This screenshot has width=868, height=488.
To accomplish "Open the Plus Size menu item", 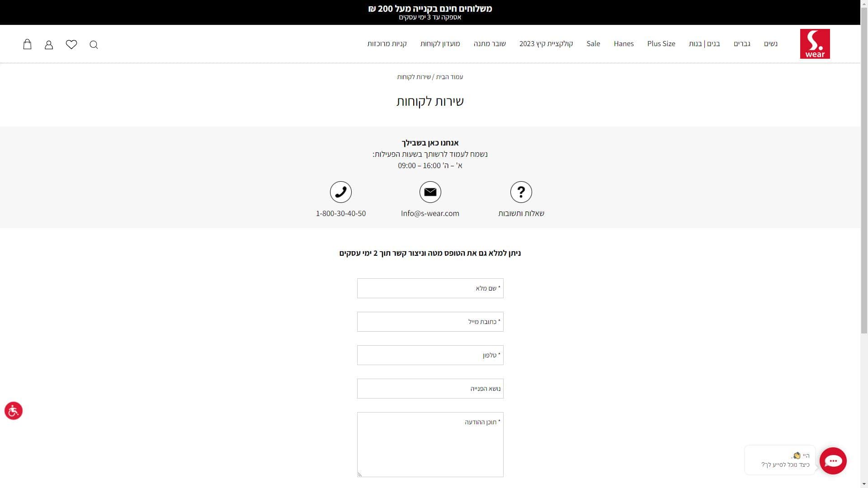I will click(661, 44).
